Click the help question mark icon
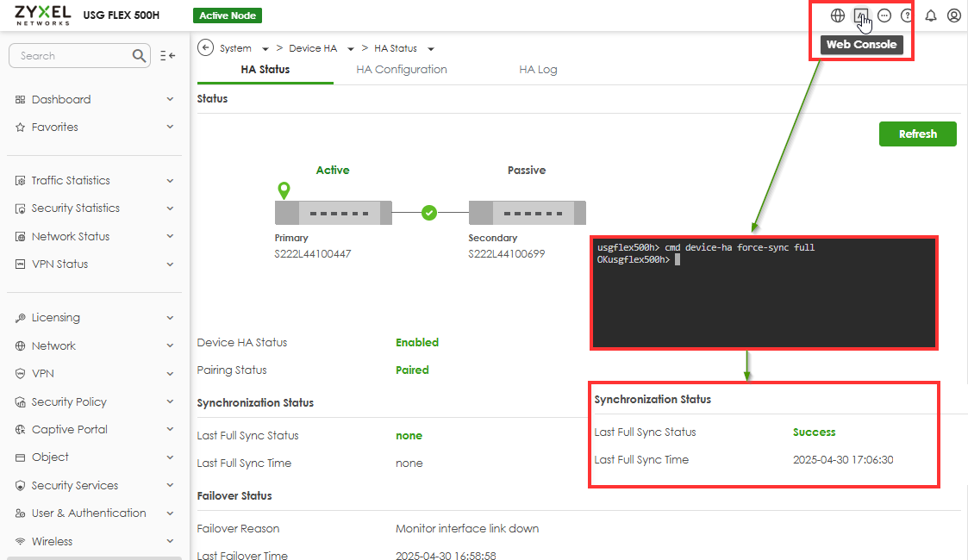The height and width of the screenshot is (560, 968). 907,16
